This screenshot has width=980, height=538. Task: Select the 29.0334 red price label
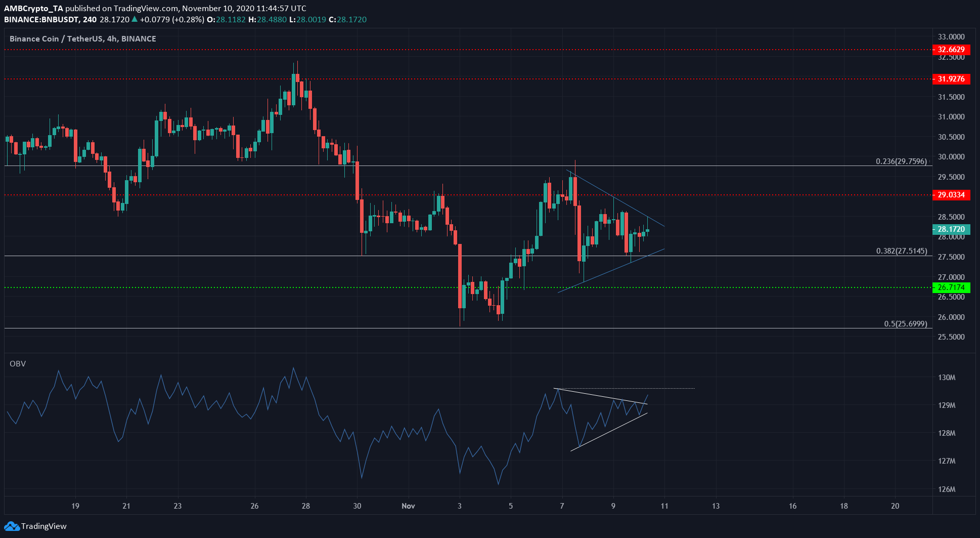point(951,195)
